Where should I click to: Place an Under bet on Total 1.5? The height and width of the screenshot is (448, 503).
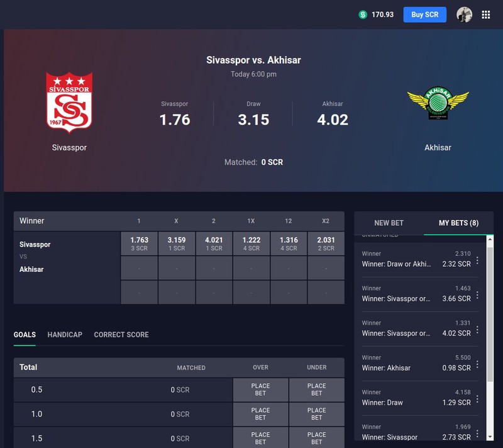[317, 438]
